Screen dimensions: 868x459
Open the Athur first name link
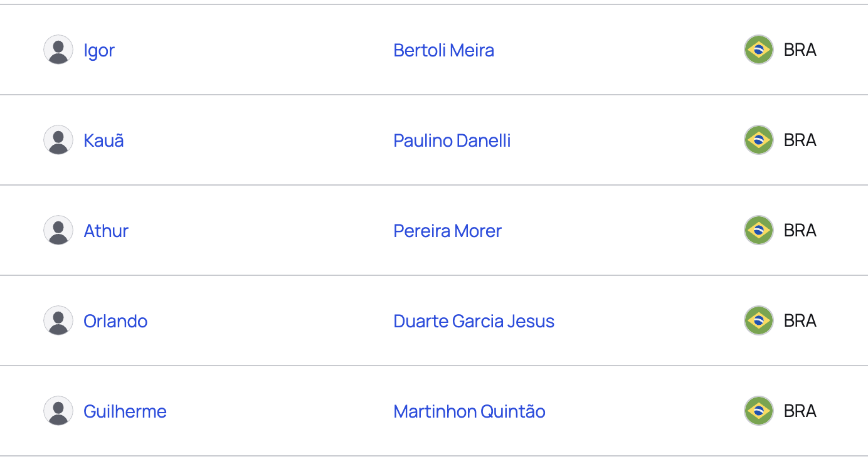pos(106,231)
